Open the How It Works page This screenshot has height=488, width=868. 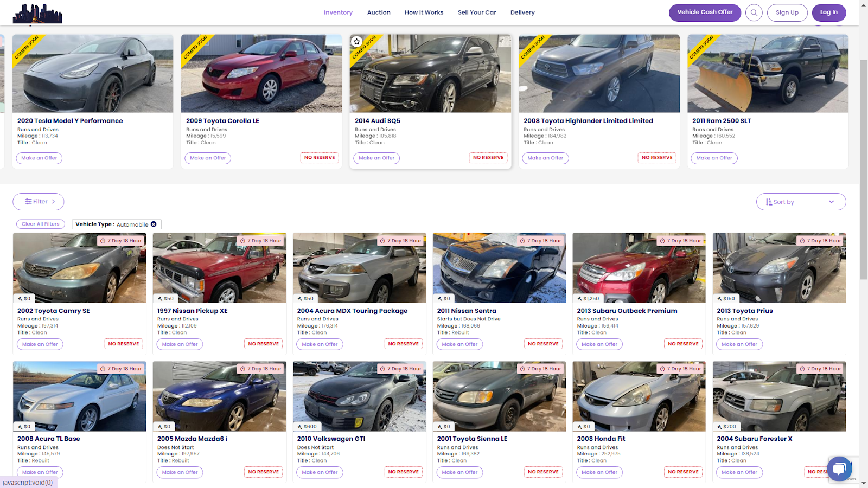tap(424, 12)
